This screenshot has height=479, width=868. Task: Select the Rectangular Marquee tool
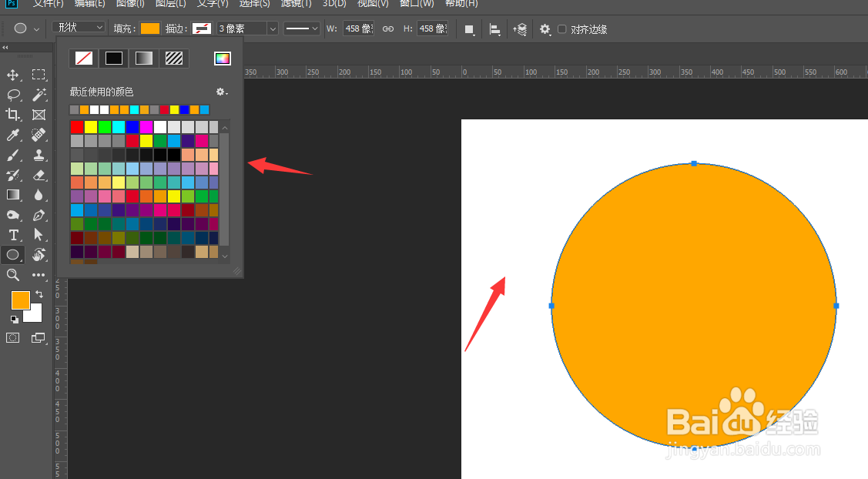39,75
